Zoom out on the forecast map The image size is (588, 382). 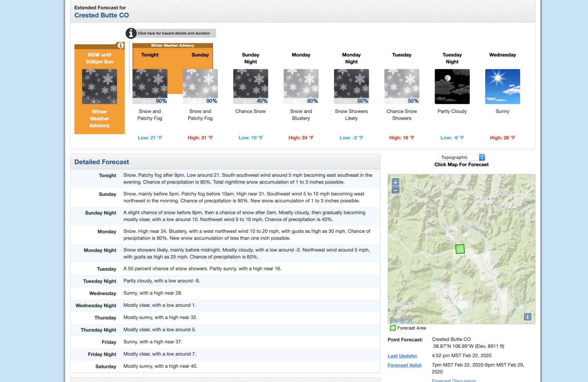click(x=395, y=190)
